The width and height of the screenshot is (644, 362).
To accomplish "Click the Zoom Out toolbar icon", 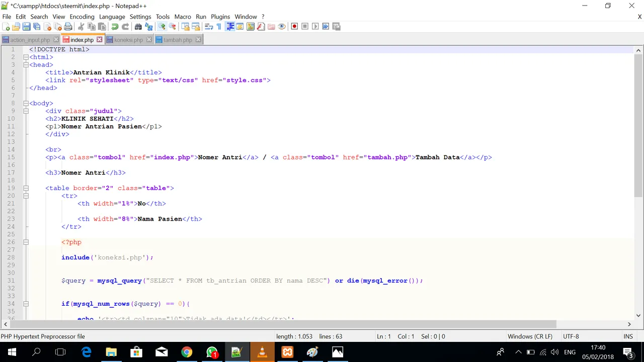I will tap(172, 27).
